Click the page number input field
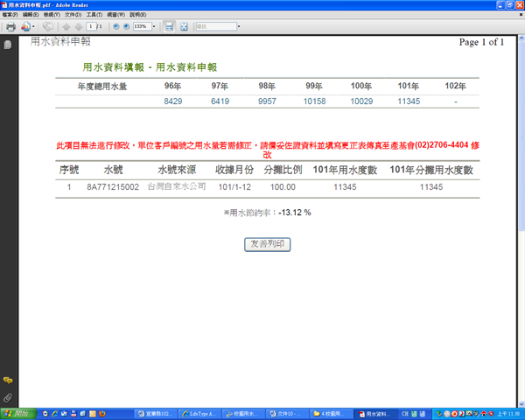 [x=91, y=26]
